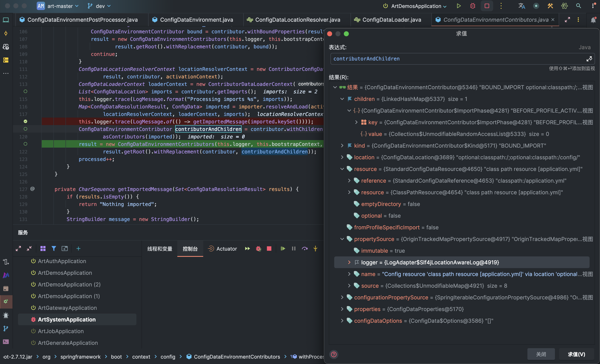Screen dimensions: 600x364
Task: Toggle gutter marker on the green execution line
Action: tap(25, 144)
